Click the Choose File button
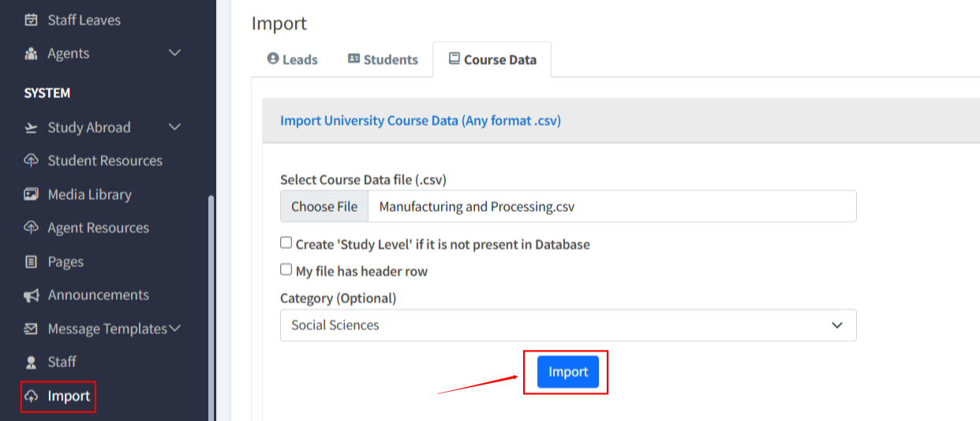 point(324,207)
